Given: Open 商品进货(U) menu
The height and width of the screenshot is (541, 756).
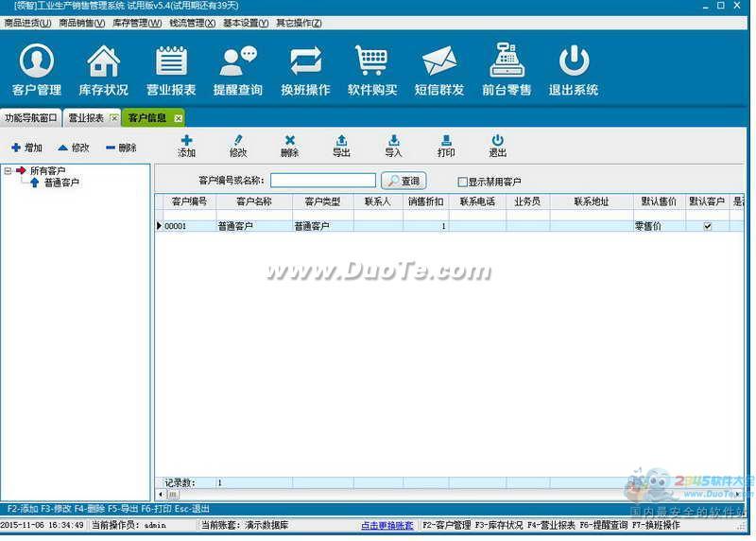Looking at the screenshot, I should (28, 23).
